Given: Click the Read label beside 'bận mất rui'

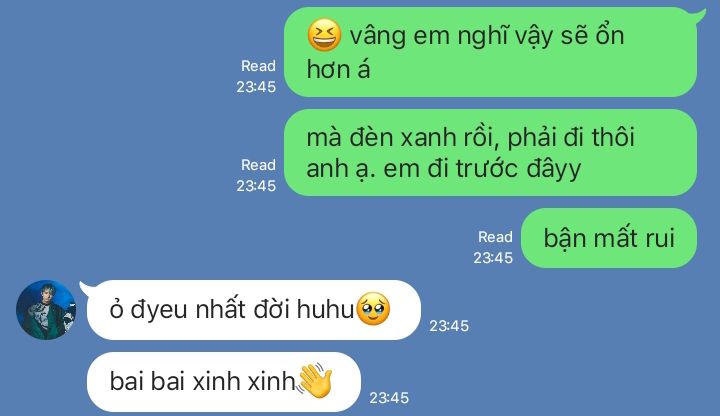Looking at the screenshot, I should [x=495, y=237].
